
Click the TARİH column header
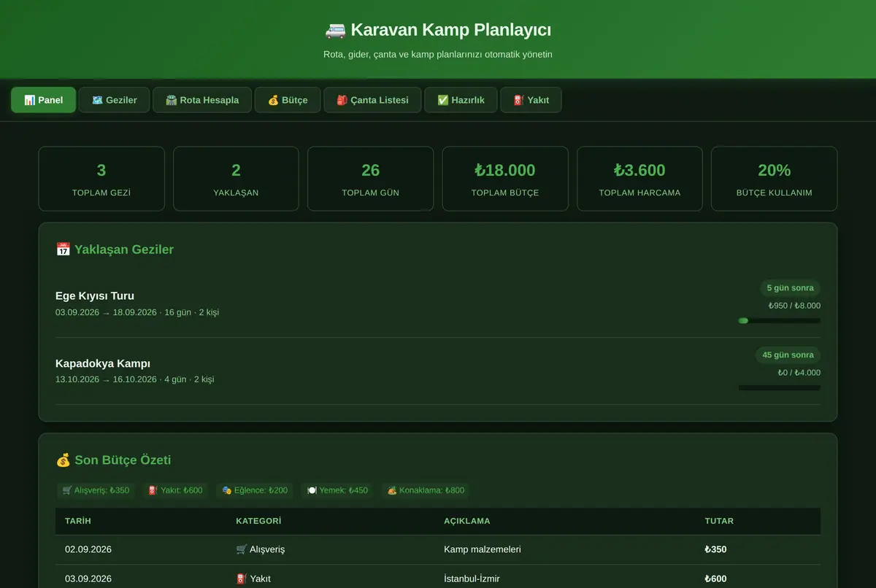[78, 521]
